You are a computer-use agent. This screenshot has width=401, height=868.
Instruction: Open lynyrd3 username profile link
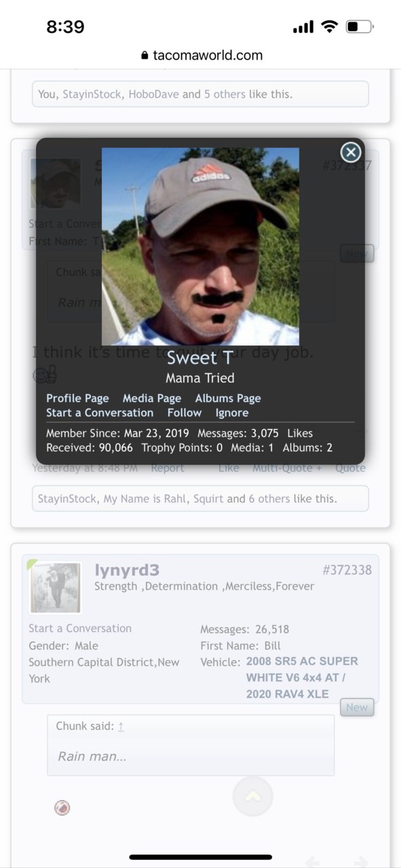[x=127, y=570]
